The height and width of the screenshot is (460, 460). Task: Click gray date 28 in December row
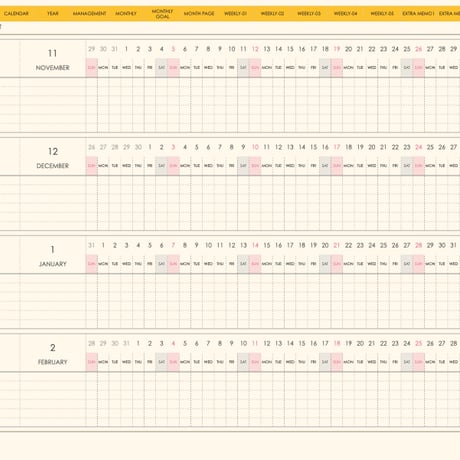click(x=115, y=147)
